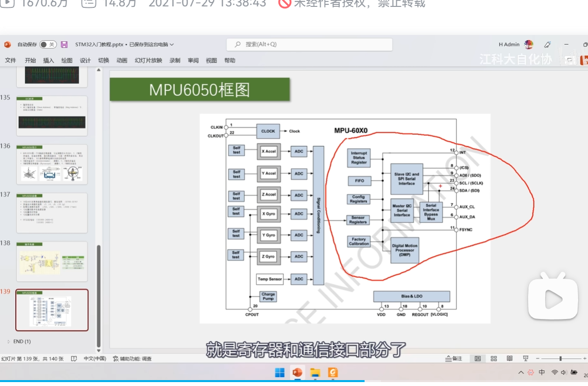This screenshot has width=588, height=386.
Task: Select slide 139 thumbnail
Action: click(x=52, y=310)
